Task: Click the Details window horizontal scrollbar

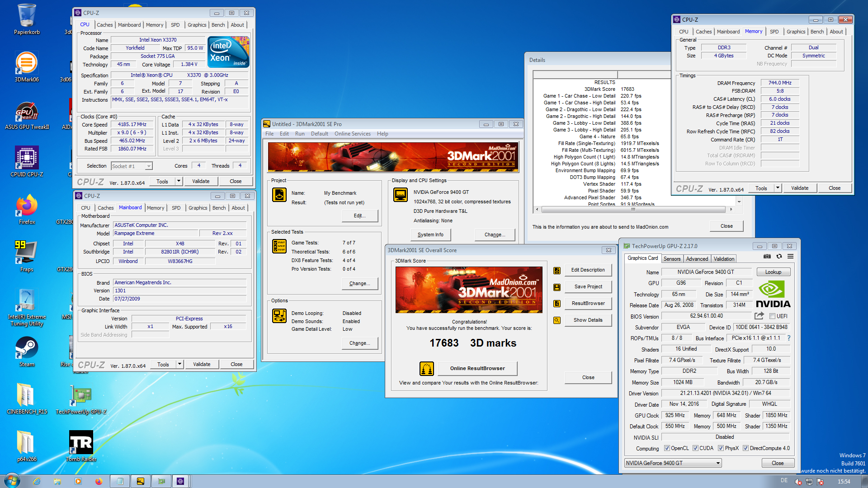Action: 633,210
